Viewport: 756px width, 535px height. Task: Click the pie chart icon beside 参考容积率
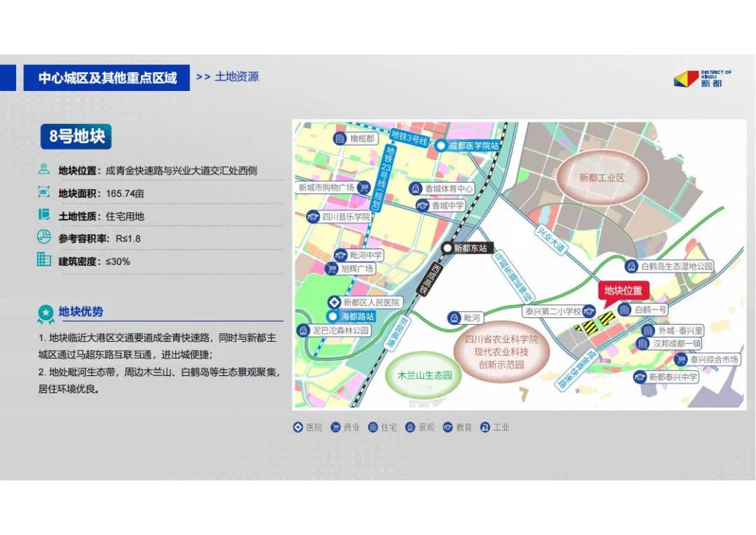tap(44, 237)
